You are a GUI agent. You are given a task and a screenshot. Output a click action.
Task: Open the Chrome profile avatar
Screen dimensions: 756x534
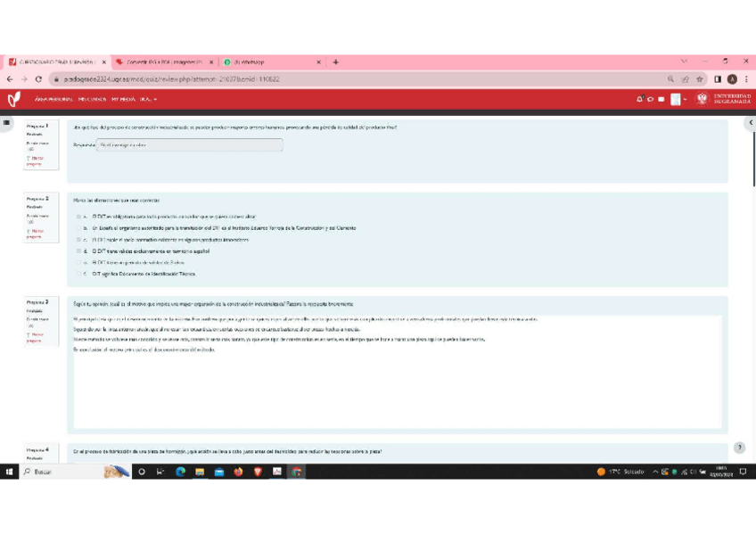point(732,79)
